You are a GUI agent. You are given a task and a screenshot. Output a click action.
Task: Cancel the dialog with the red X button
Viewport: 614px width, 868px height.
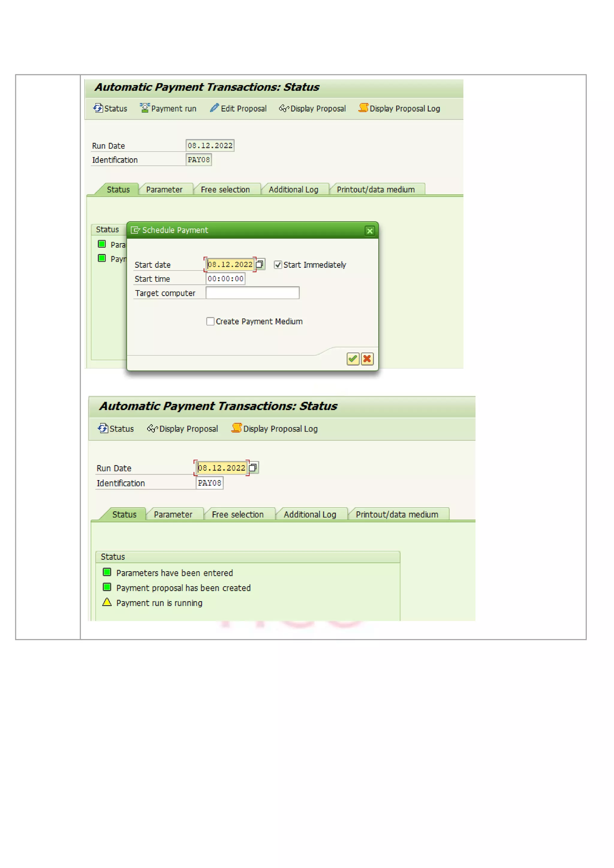tap(367, 359)
